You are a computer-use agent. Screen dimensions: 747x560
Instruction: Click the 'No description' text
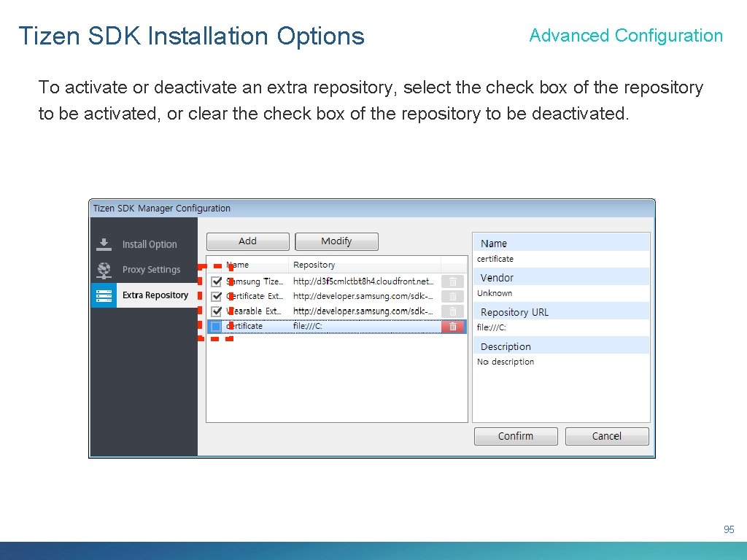(506, 362)
